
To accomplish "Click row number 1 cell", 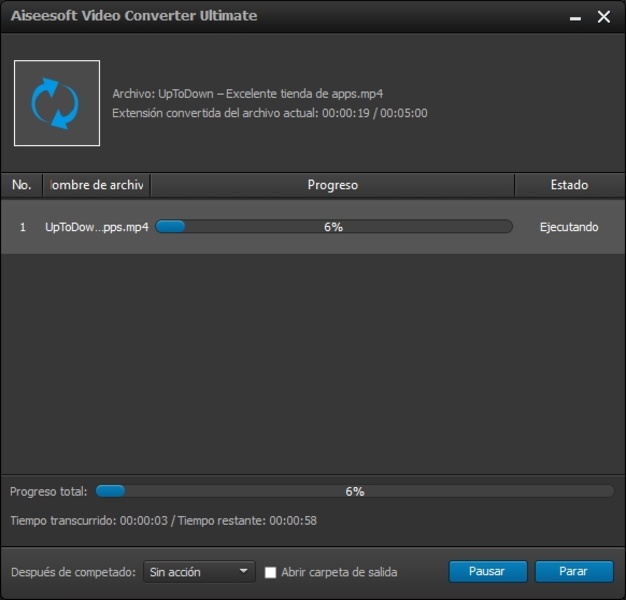I will point(23,227).
